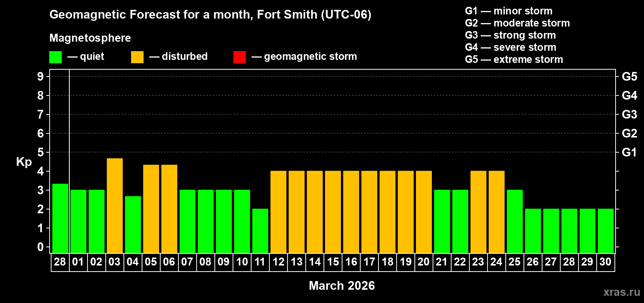Click date label 07 on the axis
This screenshot has height=303, width=644.
coord(187,262)
